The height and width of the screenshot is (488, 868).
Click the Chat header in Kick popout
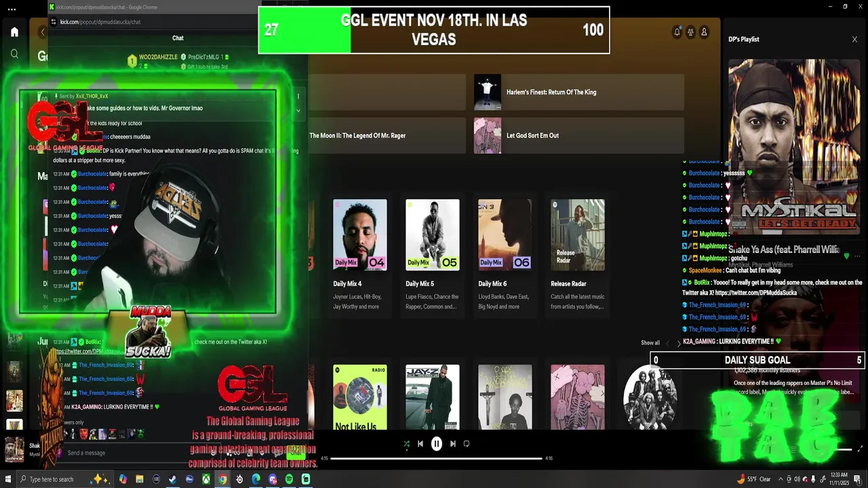pos(178,38)
